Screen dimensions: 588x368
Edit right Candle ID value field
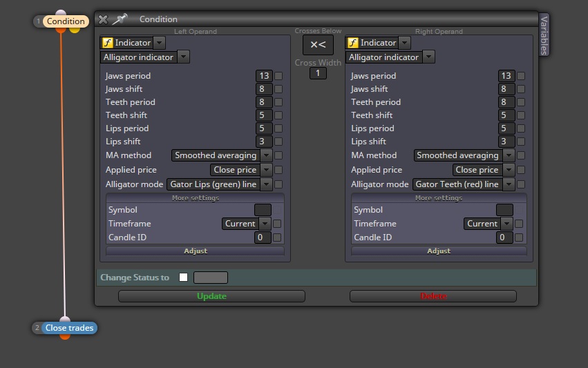click(505, 238)
